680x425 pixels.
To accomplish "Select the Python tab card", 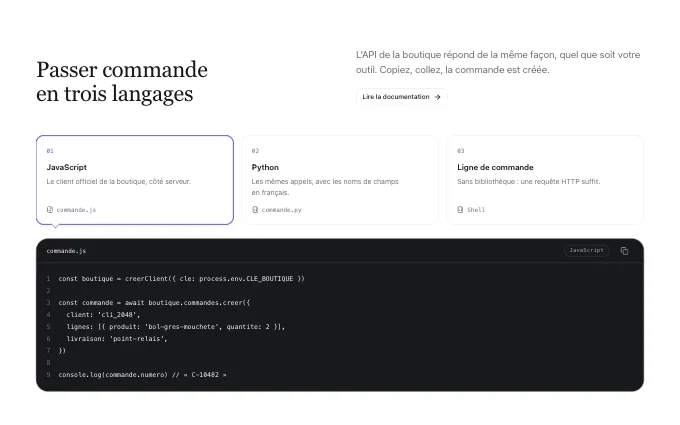I will pos(340,180).
